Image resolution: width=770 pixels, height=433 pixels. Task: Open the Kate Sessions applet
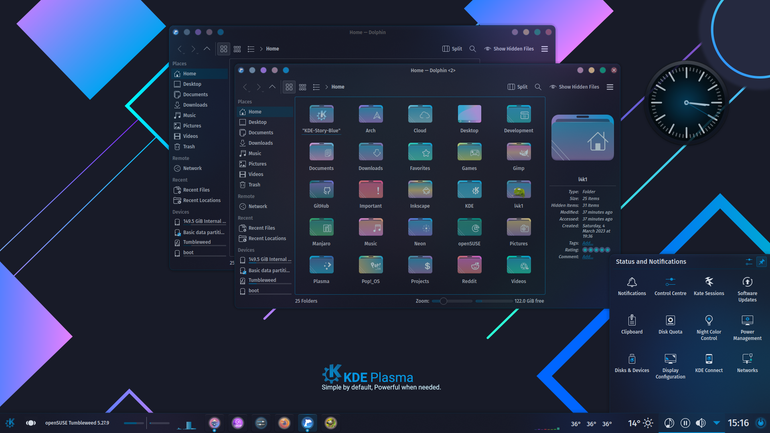(709, 286)
